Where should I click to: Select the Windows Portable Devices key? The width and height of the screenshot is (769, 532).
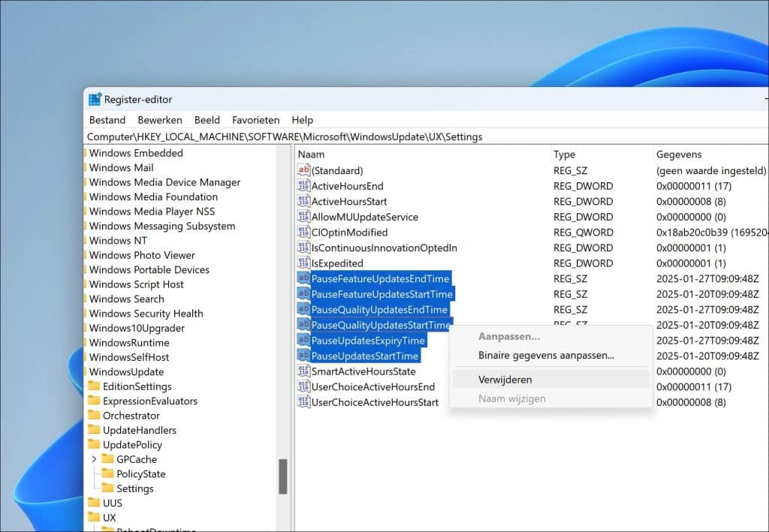[x=149, y=270]
